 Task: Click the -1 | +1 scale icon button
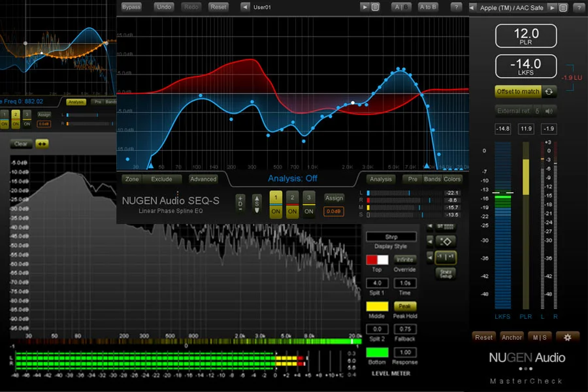point(446,257)
